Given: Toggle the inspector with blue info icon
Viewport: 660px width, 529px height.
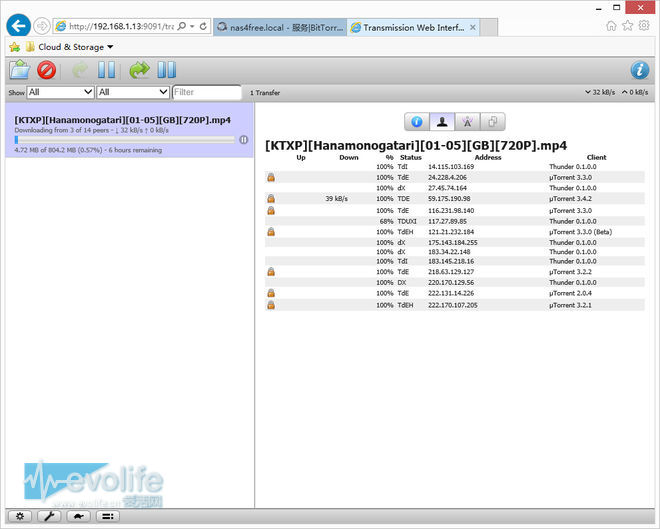Looking at the screenshot, I should [x=639, y=70].
